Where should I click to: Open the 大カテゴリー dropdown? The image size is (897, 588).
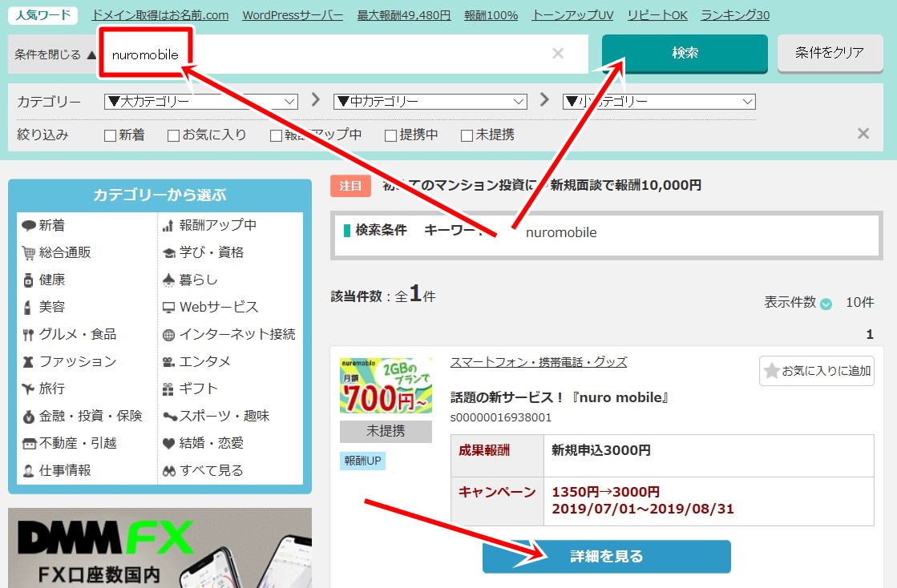[x=201, y=102]
